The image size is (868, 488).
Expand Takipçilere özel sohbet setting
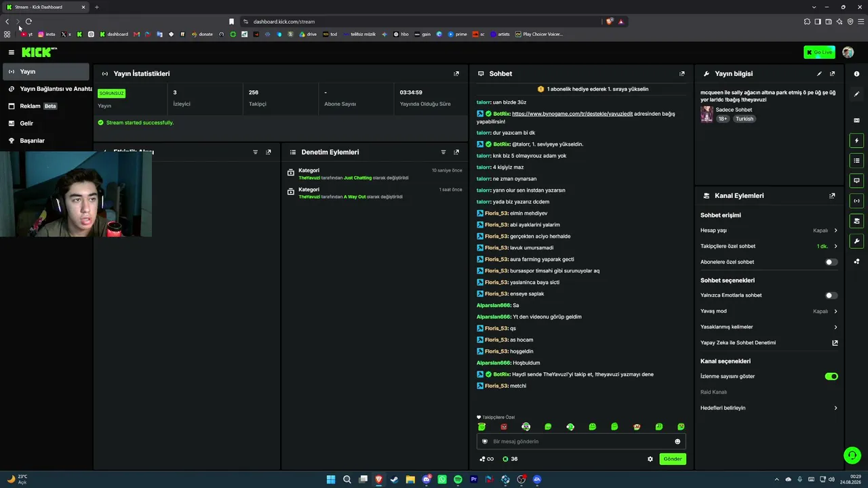coord(769,246)
